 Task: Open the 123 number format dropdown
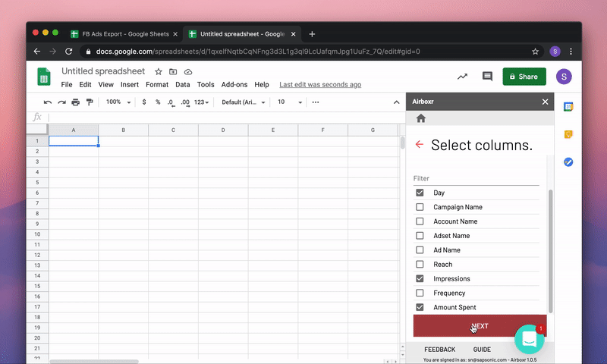pos(201,102)
